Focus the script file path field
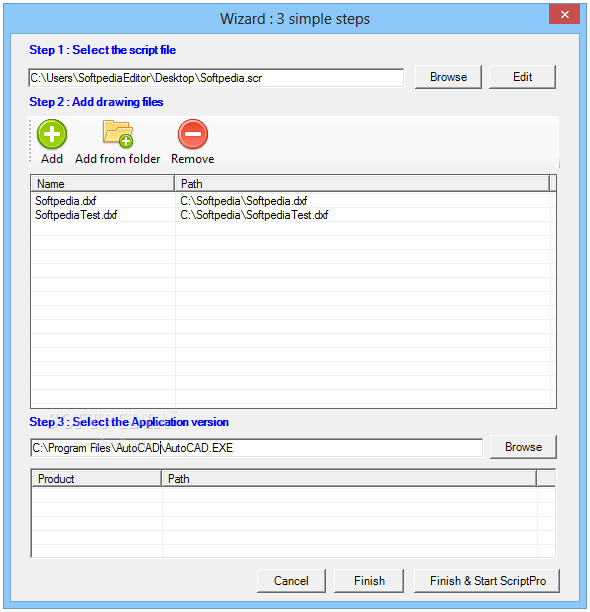Screen dimensions: 590x612 coord(216,78)
